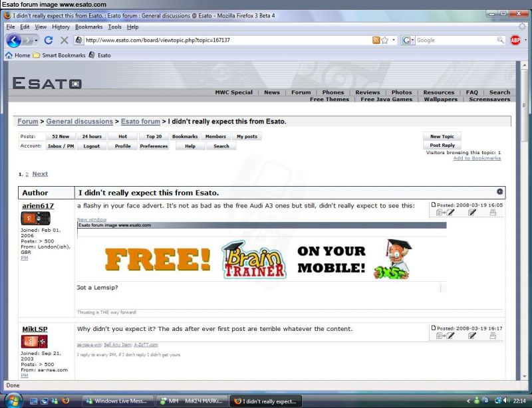This screenshot has width=532, height=408.
Task: Click the Post Reply button
Action: click(442, 145)
